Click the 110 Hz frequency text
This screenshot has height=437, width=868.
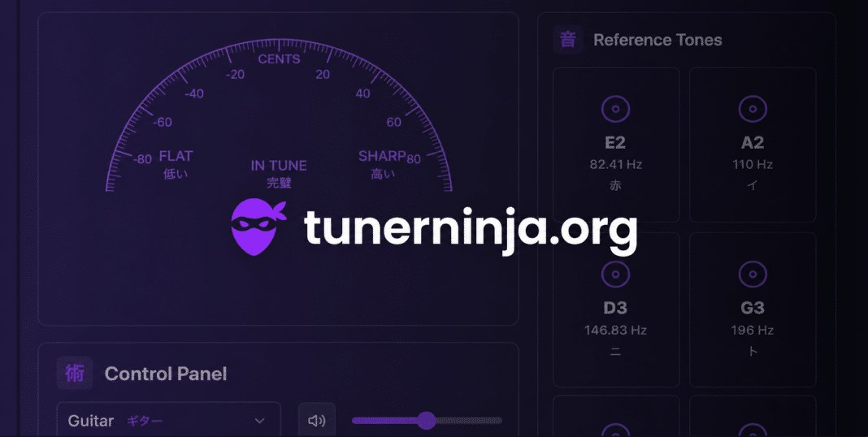[753, 164]
